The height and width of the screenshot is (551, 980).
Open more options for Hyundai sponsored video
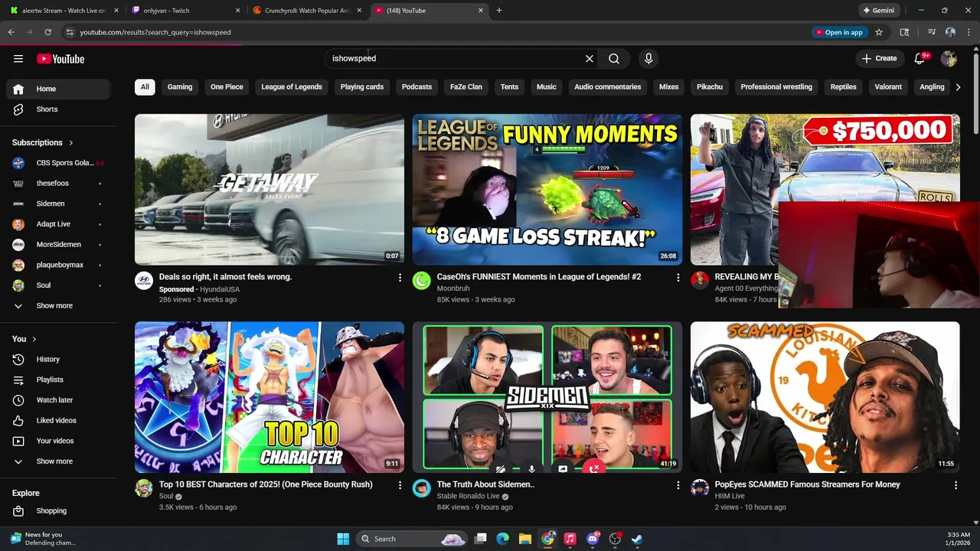[x=400, y=278]
